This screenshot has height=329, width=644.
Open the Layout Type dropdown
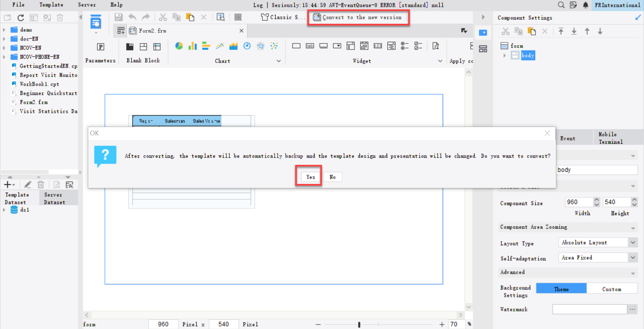633,242
